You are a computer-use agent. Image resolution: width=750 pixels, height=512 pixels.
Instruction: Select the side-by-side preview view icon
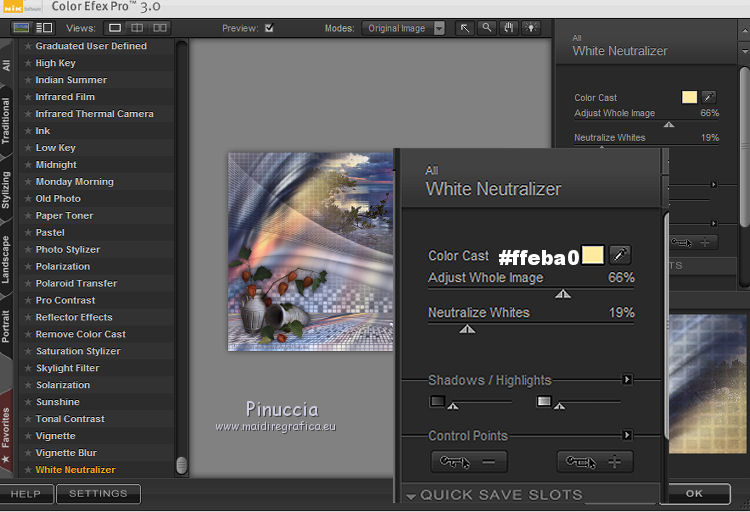(160, 28)
